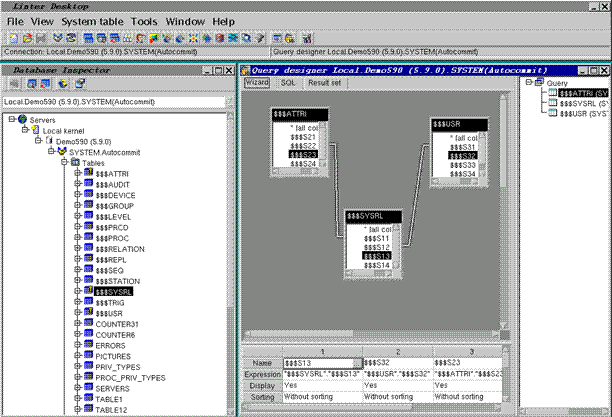Click the table icon beside $$$TRIG
Viewport: 612px width, 417px height.
point(89,302)
